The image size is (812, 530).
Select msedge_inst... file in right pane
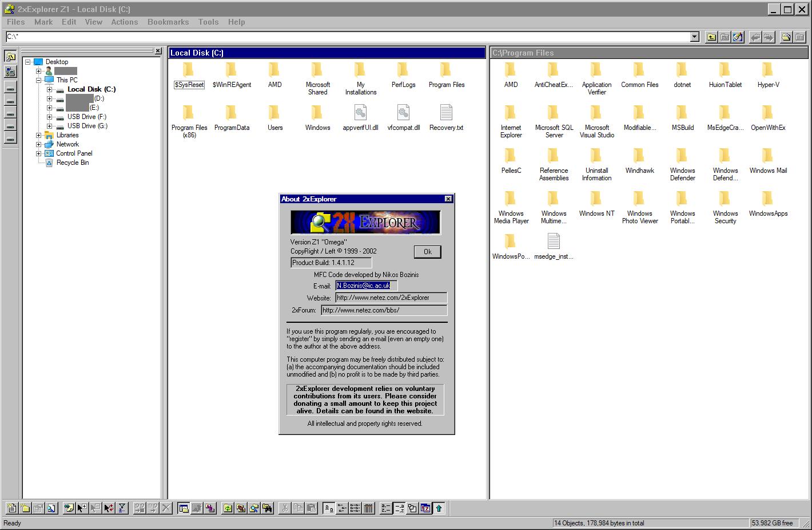(x=554, y=247)
